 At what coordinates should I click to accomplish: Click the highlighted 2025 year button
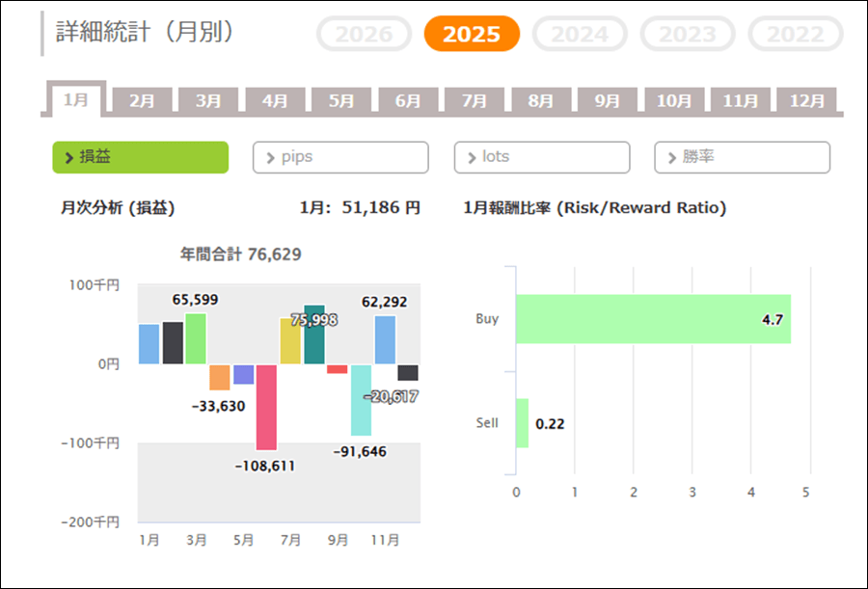472,35
